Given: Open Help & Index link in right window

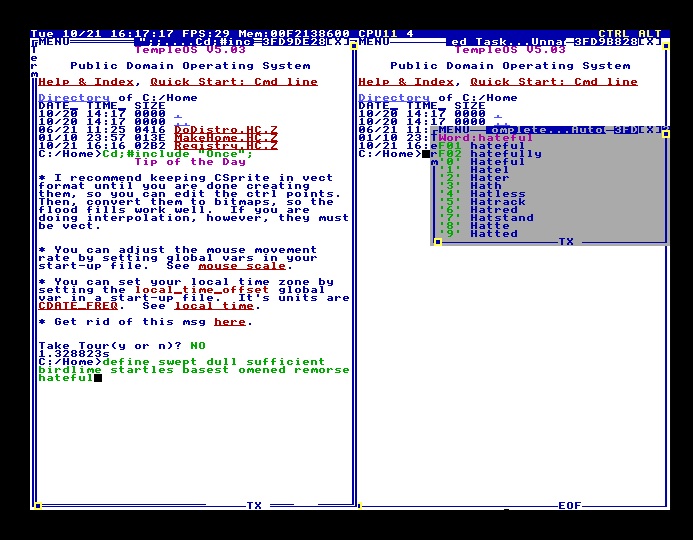Looking at the screenshot, I should coord(406,82).
